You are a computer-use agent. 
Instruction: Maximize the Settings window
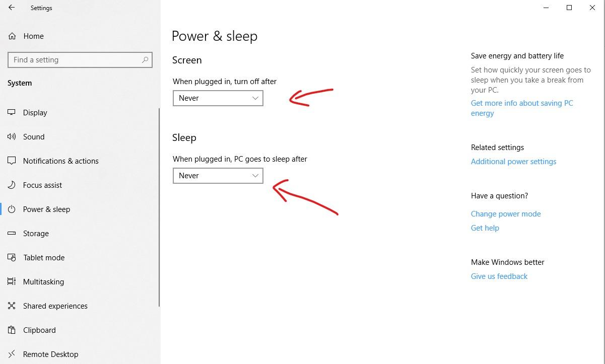(569, 8)
